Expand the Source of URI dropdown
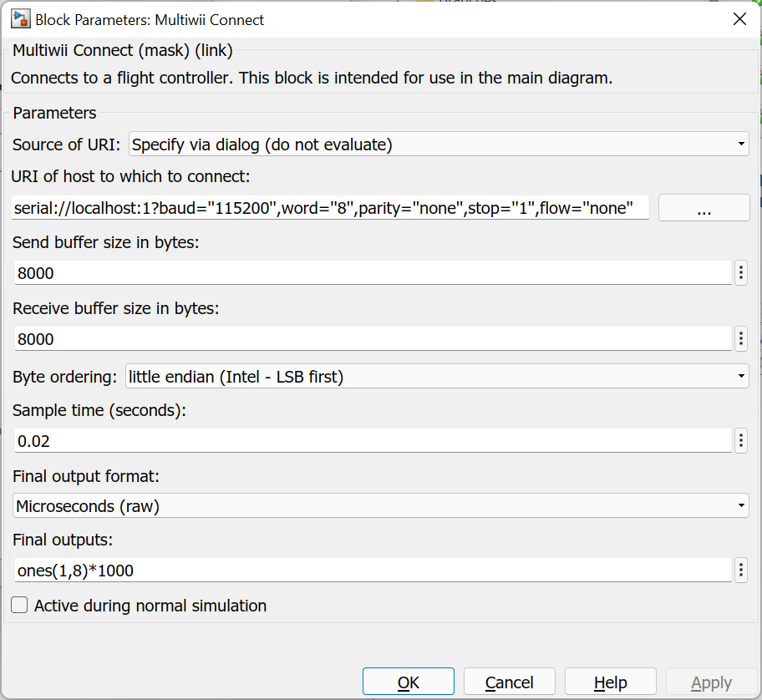This screenshot has width=762, height=700. click(439, 145)
